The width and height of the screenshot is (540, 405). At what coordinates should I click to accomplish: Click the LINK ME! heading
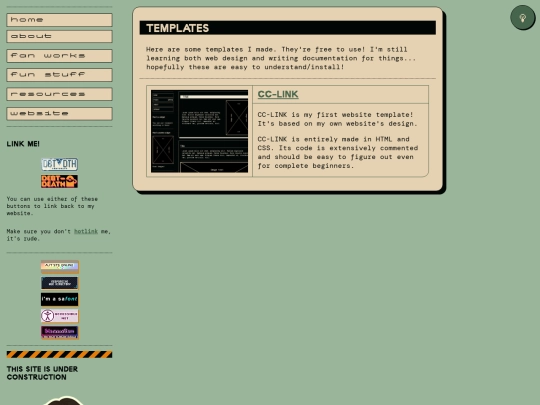coord(23,144)
